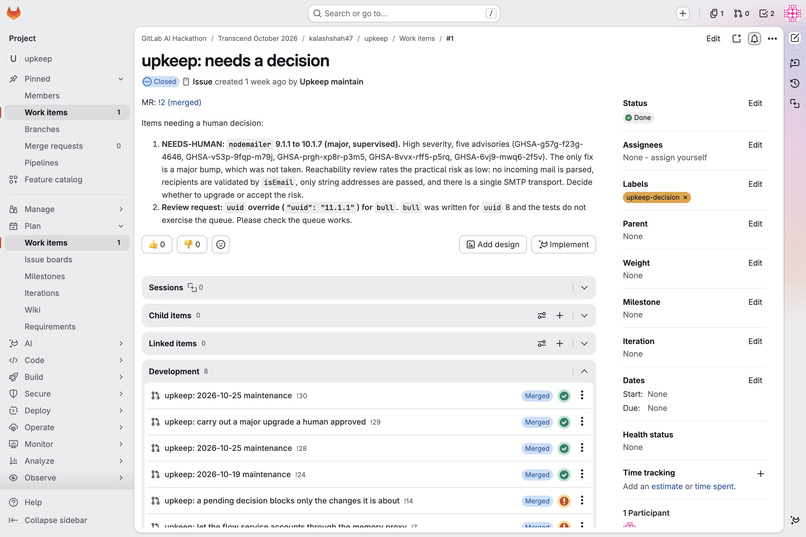806x537 pixels.
Task: Open the more actions ellipsis menu
Action: click(772, 39)
